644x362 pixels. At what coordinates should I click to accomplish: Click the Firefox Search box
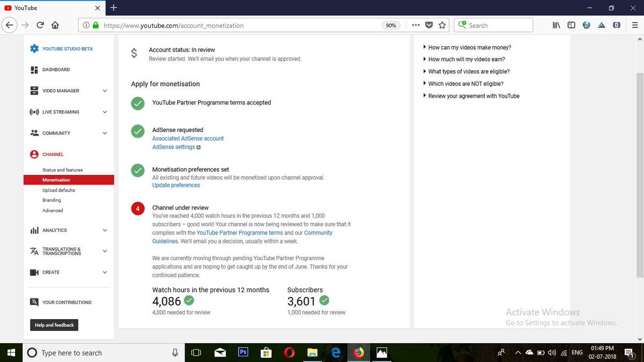(x=494, y=25)
